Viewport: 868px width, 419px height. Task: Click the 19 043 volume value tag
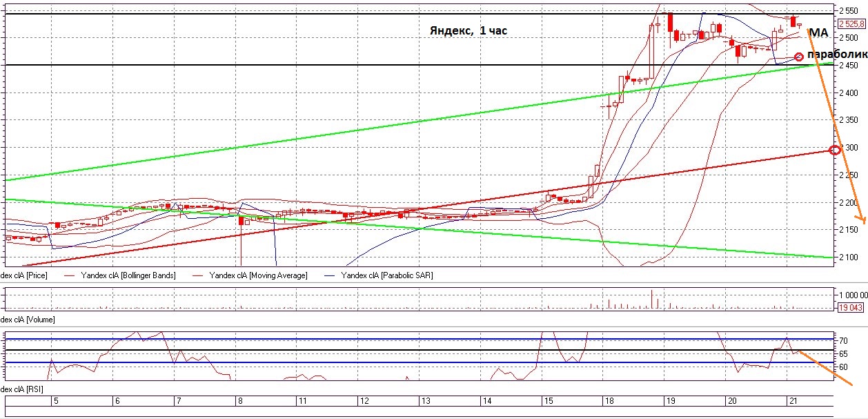coord(851,308)
